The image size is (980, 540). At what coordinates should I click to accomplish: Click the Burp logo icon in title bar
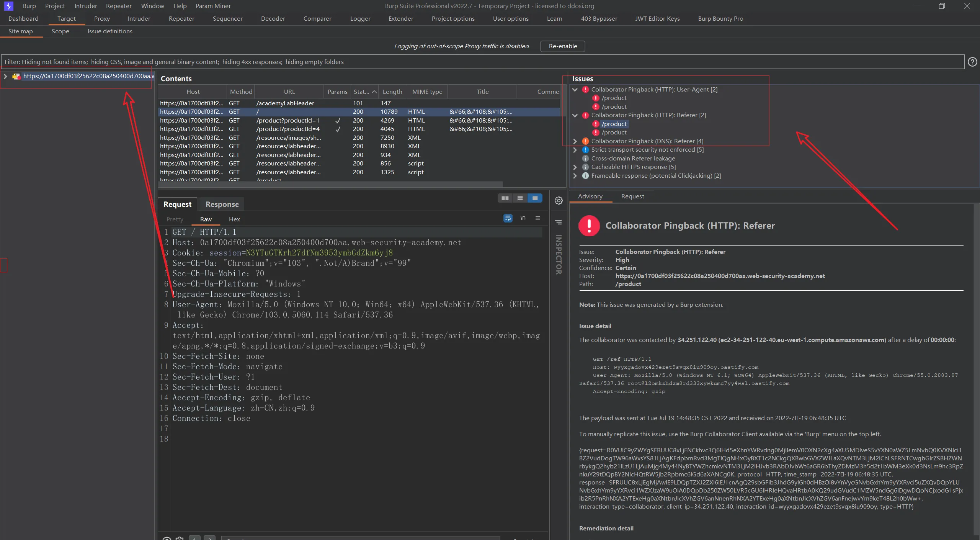coord(8,6)
